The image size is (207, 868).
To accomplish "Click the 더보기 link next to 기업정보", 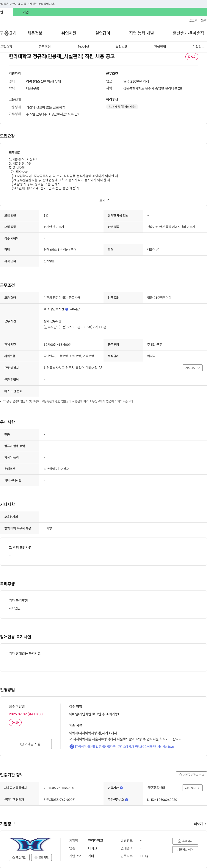I will click(200, 824).
